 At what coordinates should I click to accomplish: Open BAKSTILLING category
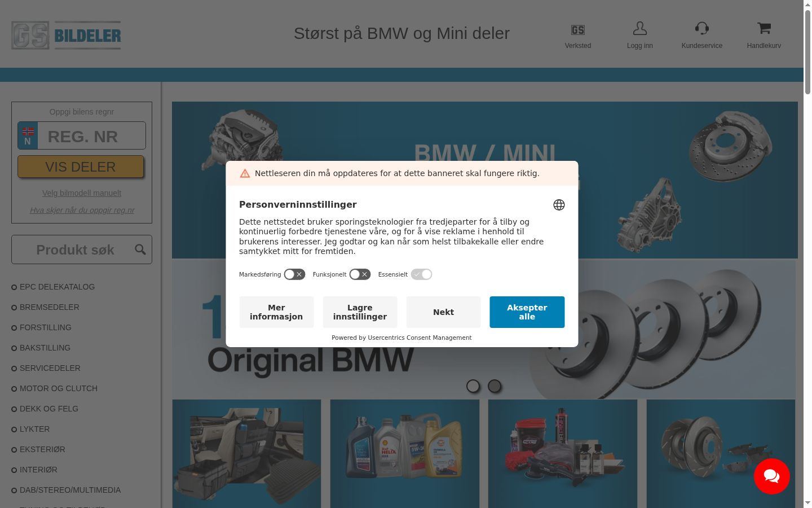45,348
